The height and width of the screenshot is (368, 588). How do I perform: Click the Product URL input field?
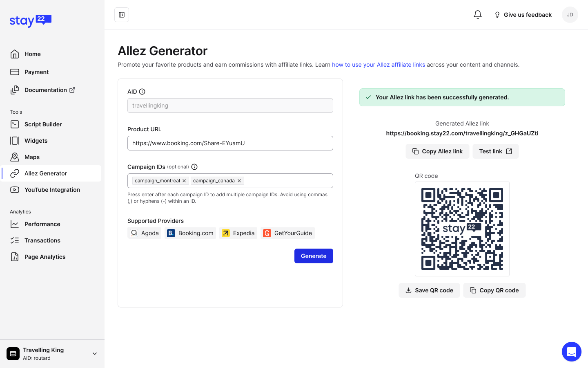[x=230, y=143]
